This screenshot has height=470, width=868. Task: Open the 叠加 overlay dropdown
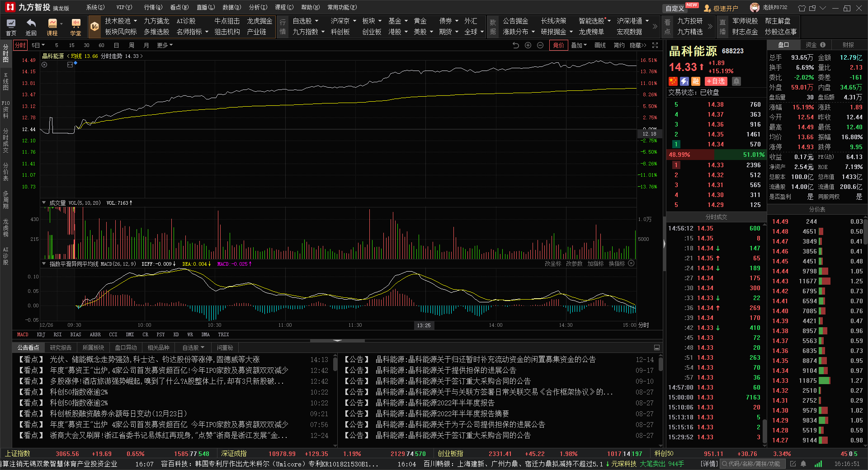[579, 45]
